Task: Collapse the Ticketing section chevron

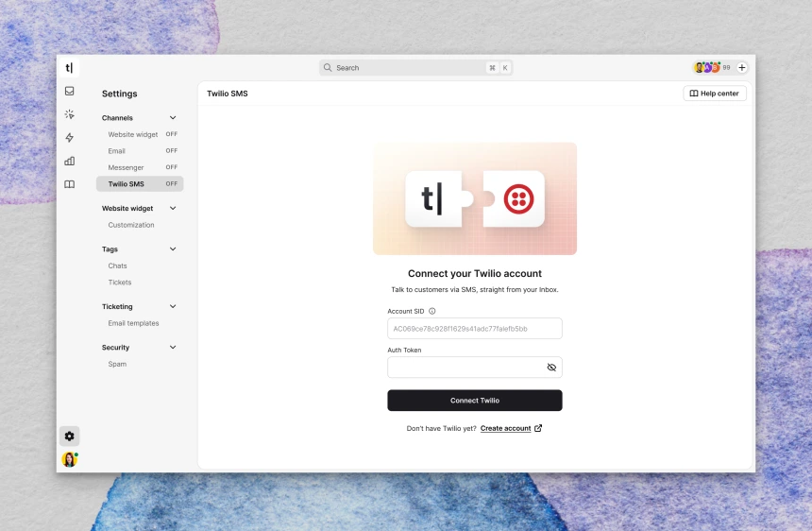Action: [173, 307]
